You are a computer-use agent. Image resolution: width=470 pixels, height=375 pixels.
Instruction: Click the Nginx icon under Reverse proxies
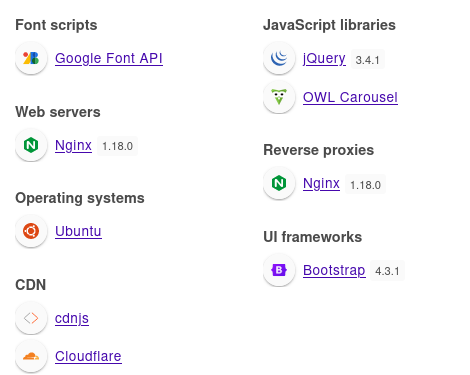point(279,183)
